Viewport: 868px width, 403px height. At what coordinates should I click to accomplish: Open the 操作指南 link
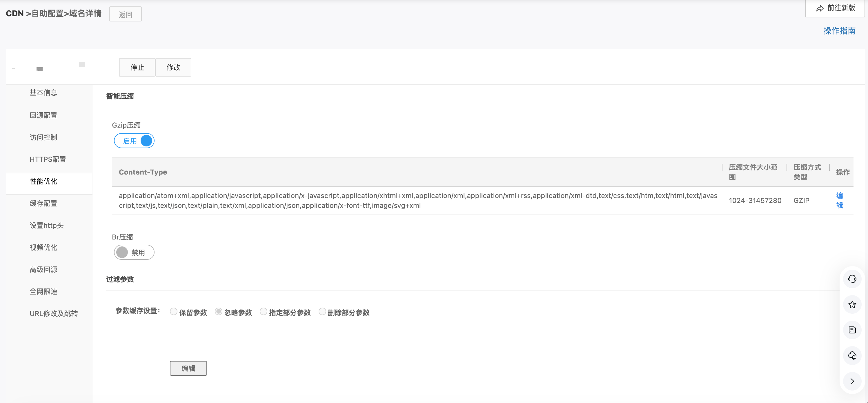(x=839, y=31)
